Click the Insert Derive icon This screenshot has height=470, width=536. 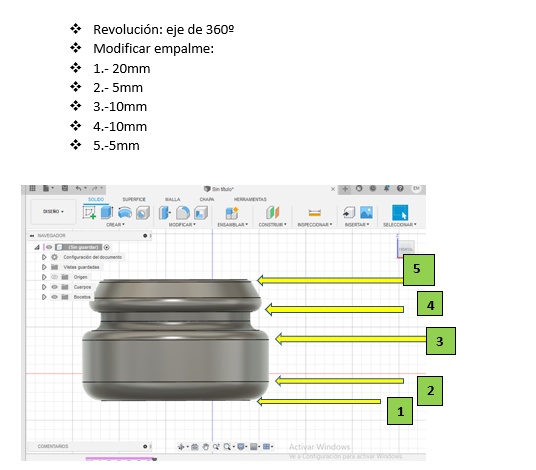tap(349, 213)
